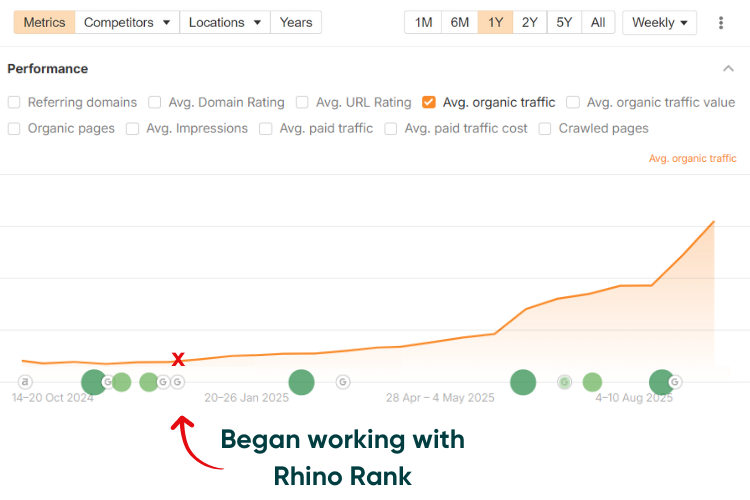The width and height of the screenshot is (750, 500).
Task: Choose the 5Y time range
Action: [564, 22]
